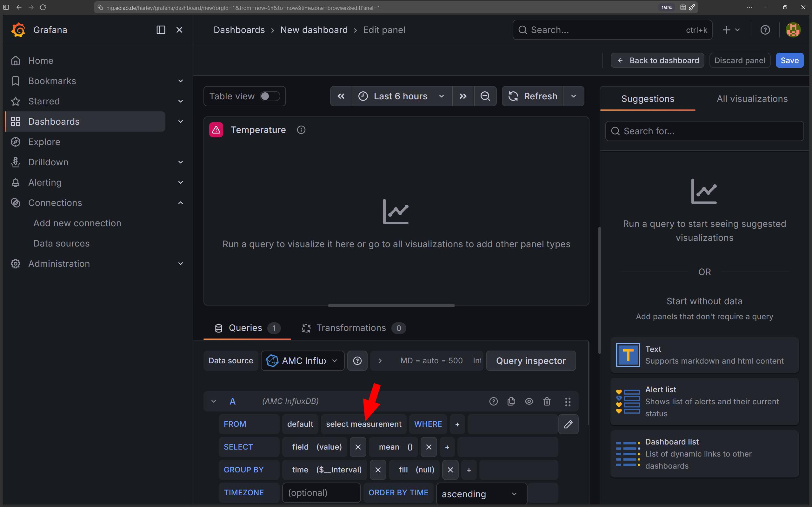Click the New dashboard breadcrumb link

coord(314,30)
